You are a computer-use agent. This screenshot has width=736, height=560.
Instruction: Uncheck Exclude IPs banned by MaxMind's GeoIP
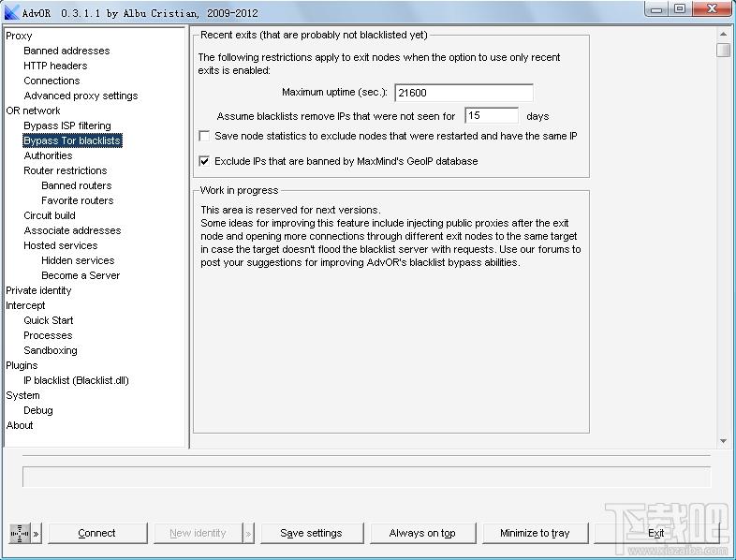(x=204, y=161)
